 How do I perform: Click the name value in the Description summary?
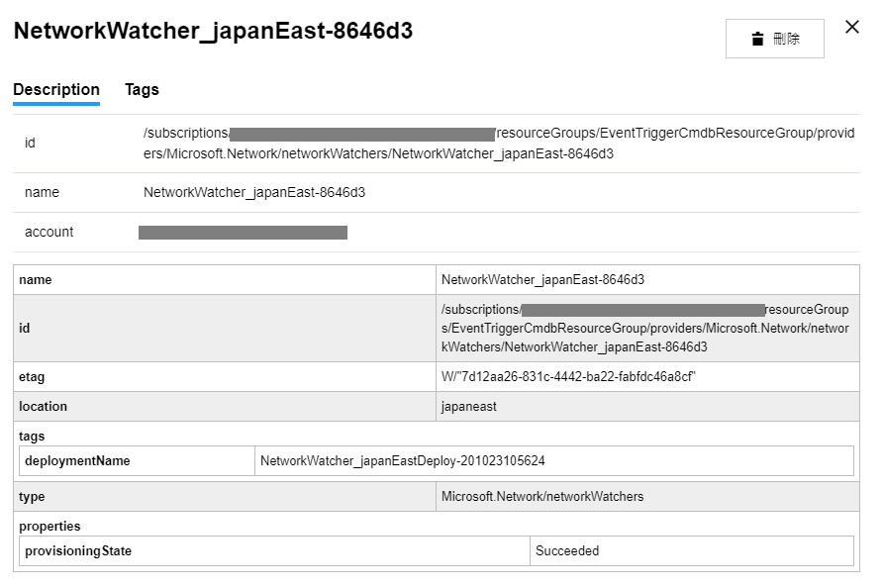(x=254, y=193)
